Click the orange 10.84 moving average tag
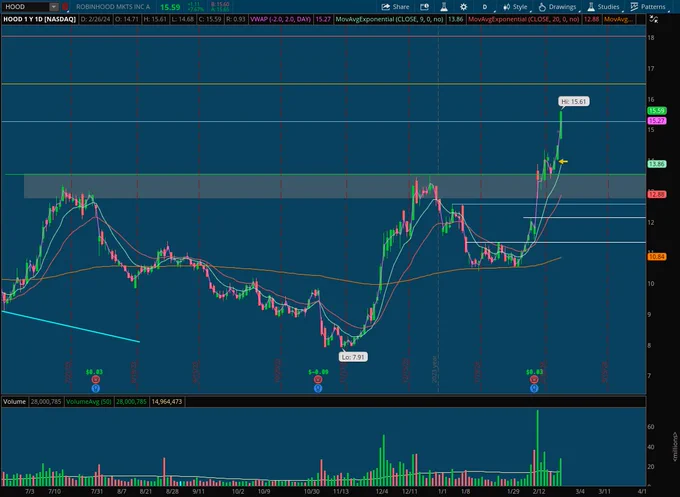 click(657, 257)
